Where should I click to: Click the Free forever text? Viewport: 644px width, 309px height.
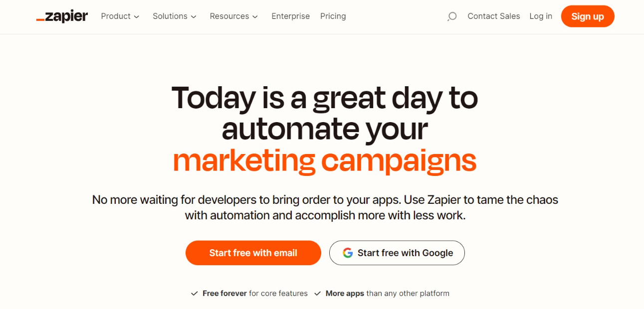pos(224,294)
